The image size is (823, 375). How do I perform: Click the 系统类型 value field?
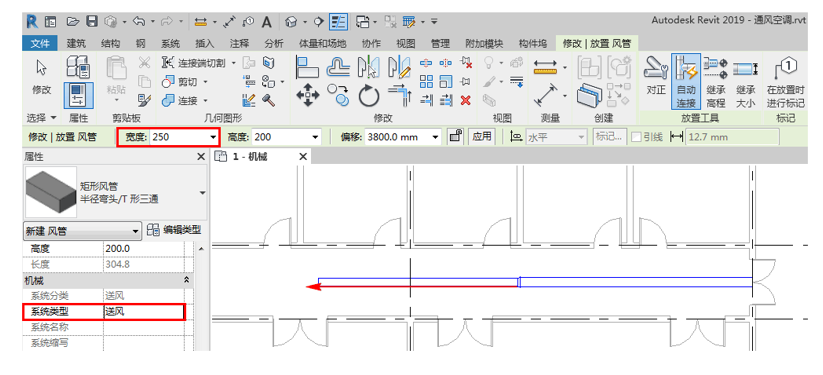[x=144, y=311]
